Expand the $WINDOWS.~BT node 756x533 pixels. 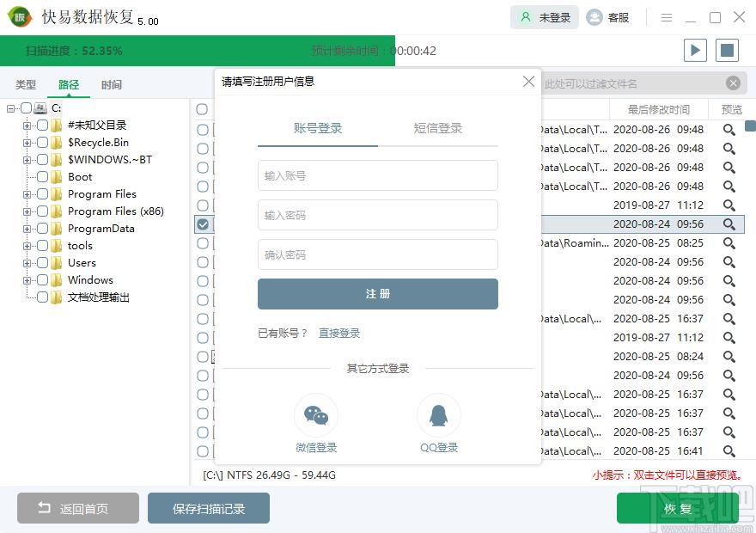coord(27,160)
